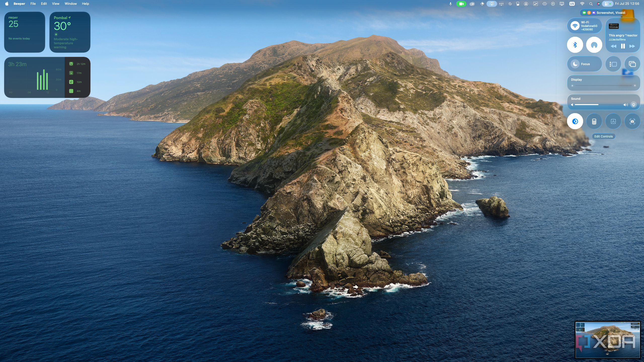The height and width of the screenshot is (362, 644).
Task: Toggle Bluetooth in Control Center
Action: pyautogui.click(x=575, y=45)
